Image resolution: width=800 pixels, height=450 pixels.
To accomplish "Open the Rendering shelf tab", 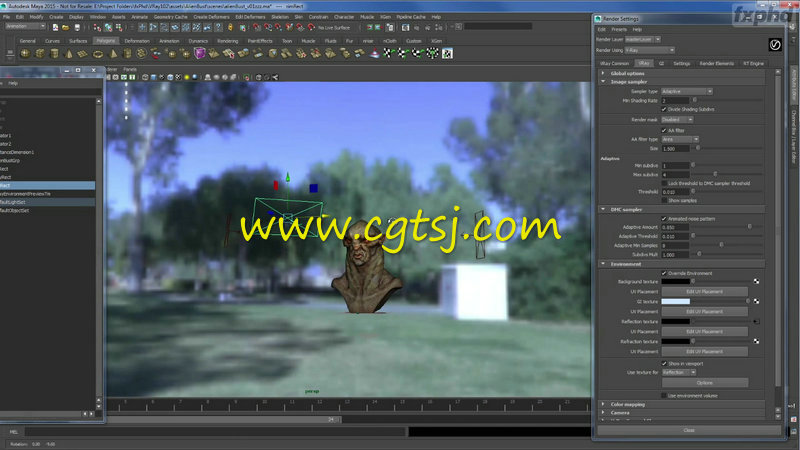I will tap(228, 41).
